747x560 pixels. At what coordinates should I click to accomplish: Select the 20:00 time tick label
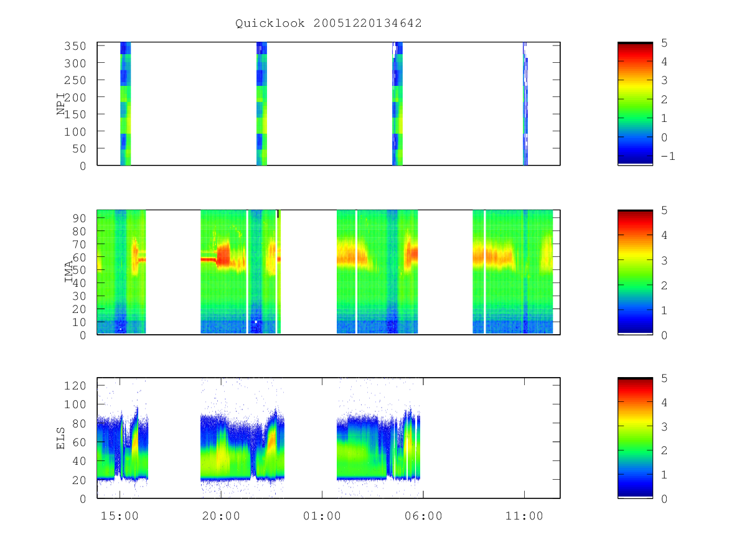tap(220, 516)
